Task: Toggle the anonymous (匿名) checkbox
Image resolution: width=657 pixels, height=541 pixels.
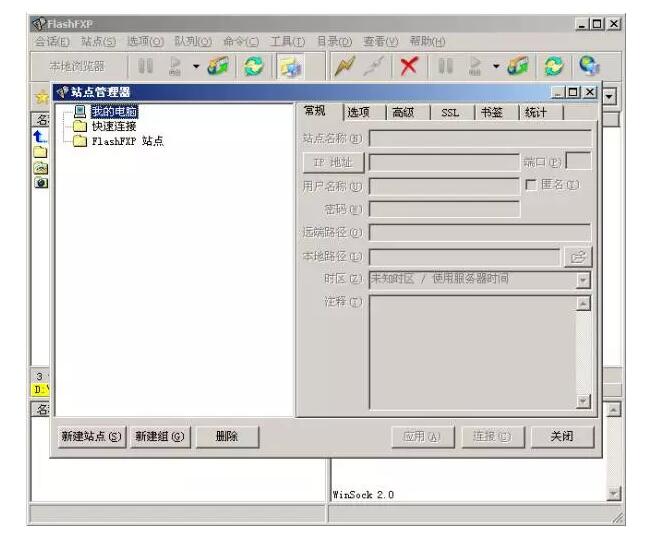Action: [x=531, y=185]
